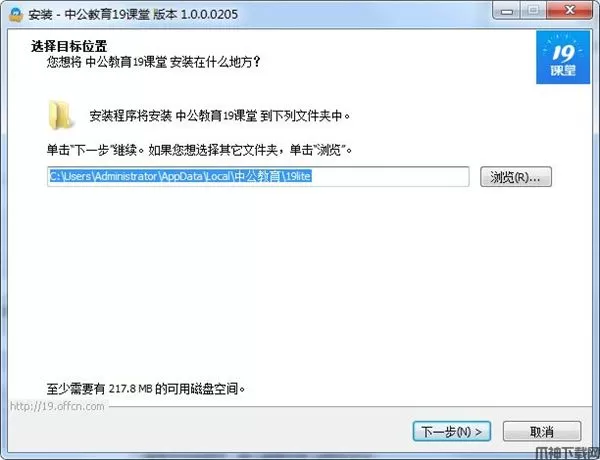The width and height of the screenshot is (600, 460).
Task: Click the installer icon in the title bar
Action: (16, 14)
